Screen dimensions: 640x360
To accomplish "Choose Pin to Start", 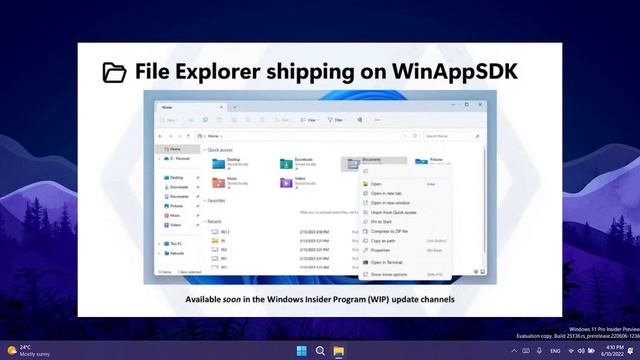I will pos(404,222).
